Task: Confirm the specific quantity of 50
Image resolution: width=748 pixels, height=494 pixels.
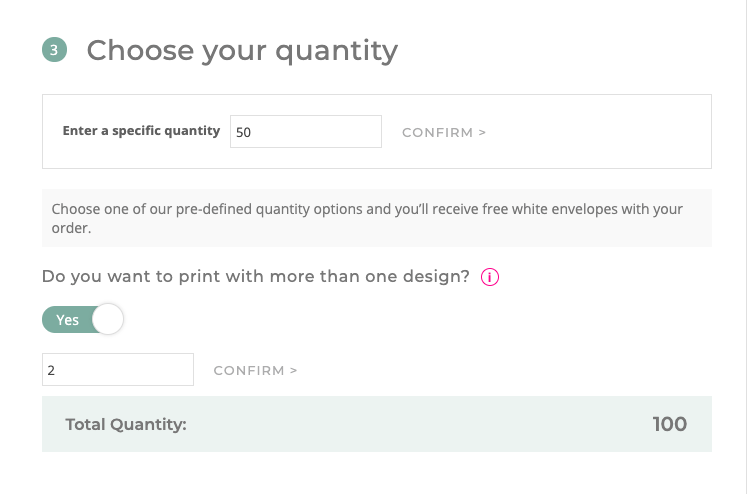Action: [x=444, y=133]
